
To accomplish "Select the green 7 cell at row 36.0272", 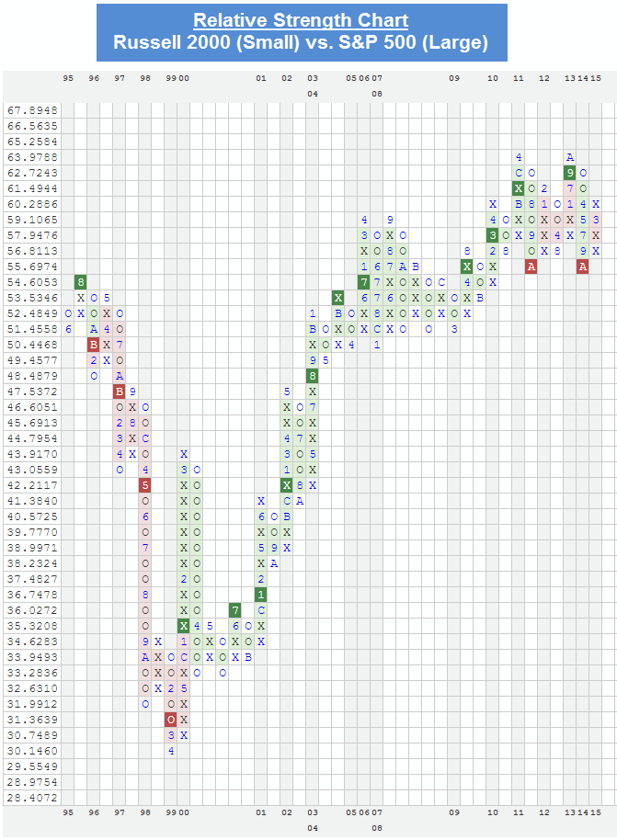I will pyautogui.click(x=235, y=609).
